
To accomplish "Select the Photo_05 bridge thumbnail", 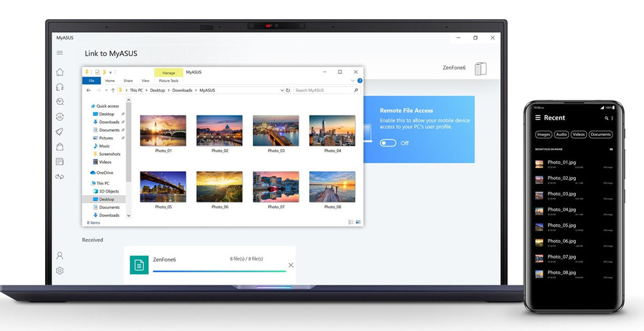I will pos(163,187).
